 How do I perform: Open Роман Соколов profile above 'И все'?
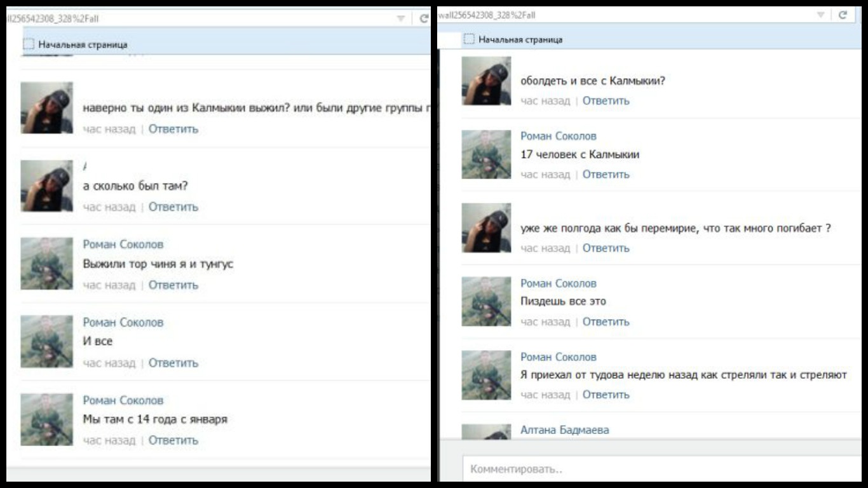click(x=123, y=322)
